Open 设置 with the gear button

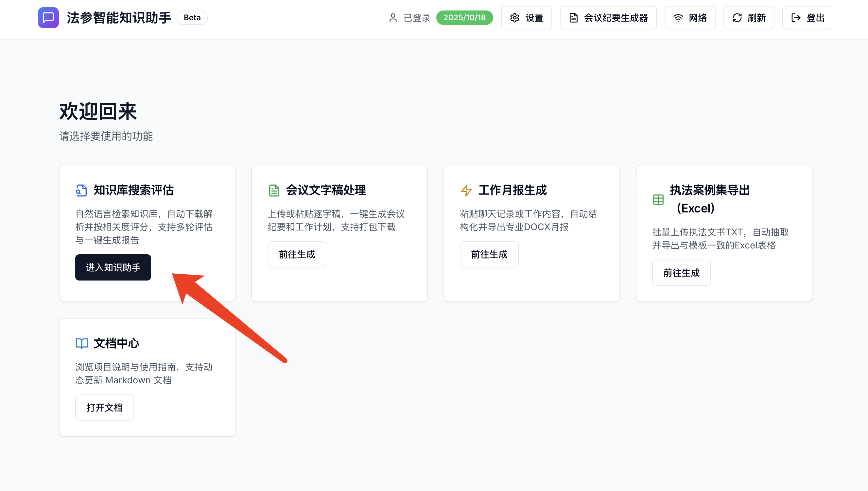click(x=526, y=18)
